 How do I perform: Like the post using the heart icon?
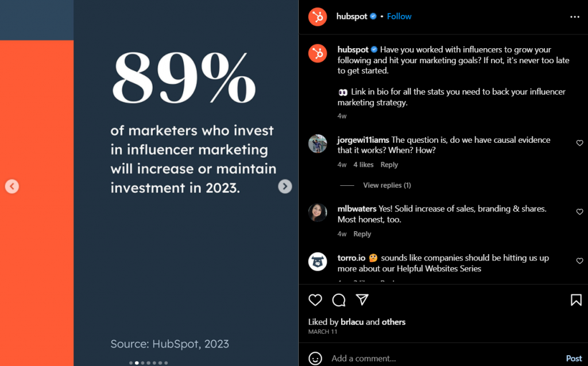(315, 300)
